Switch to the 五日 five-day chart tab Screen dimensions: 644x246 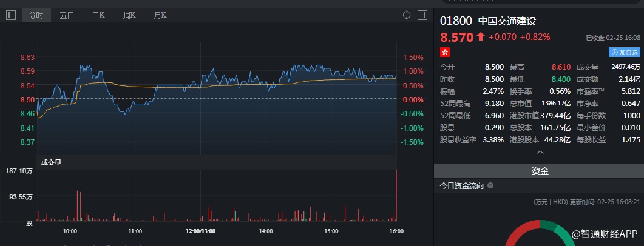point(67,15)
